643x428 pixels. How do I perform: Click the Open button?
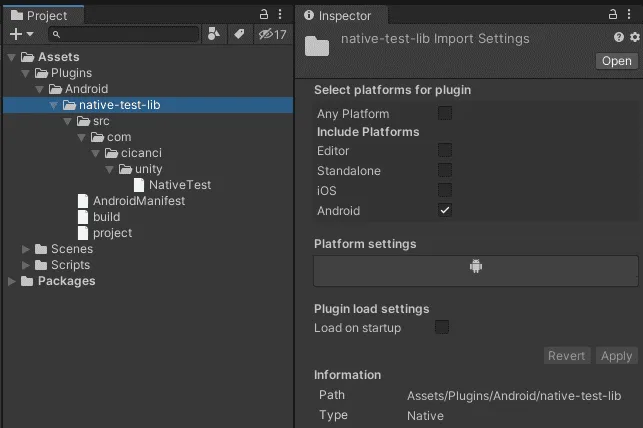(616, 61)
